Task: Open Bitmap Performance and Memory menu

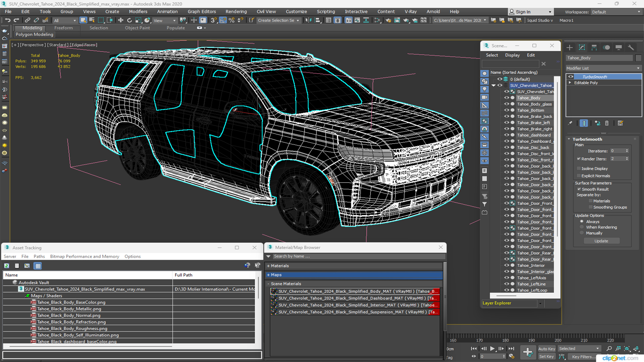Action: click(85, 256)
